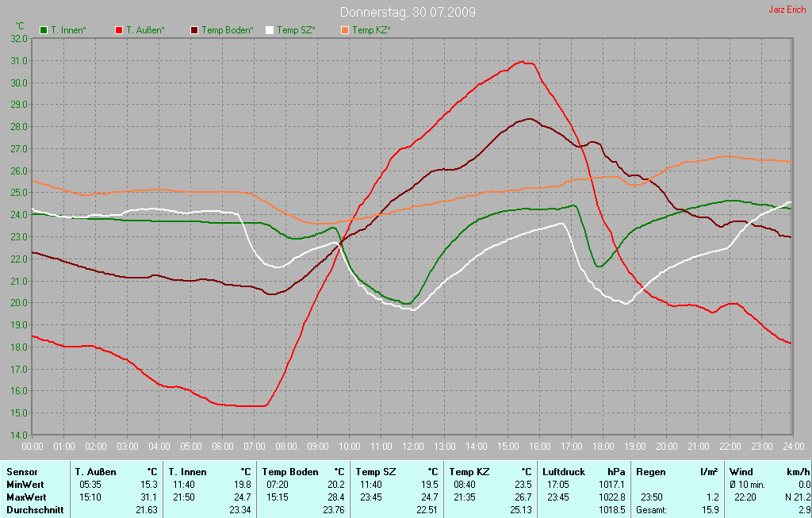The height and width of the screenshot is (518, 812).
Task: Click the Luftdruck column header
Action: click(564, 472)
